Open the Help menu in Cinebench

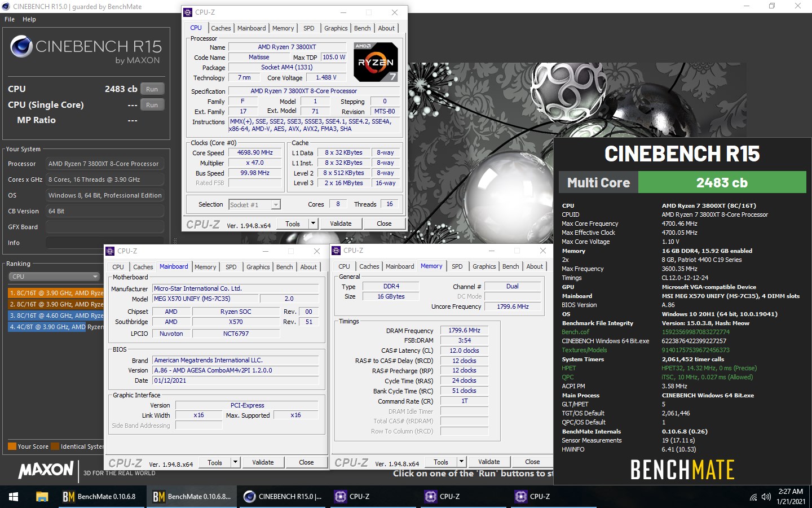[29, 19]
